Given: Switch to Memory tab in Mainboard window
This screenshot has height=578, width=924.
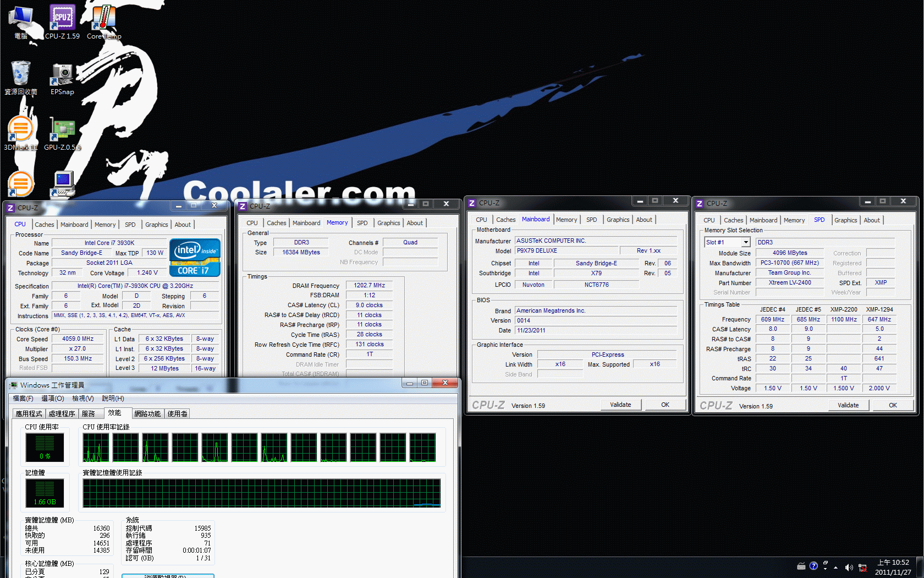Looking at the screenshot, I should pyautogui.click(x=566, y=220).
